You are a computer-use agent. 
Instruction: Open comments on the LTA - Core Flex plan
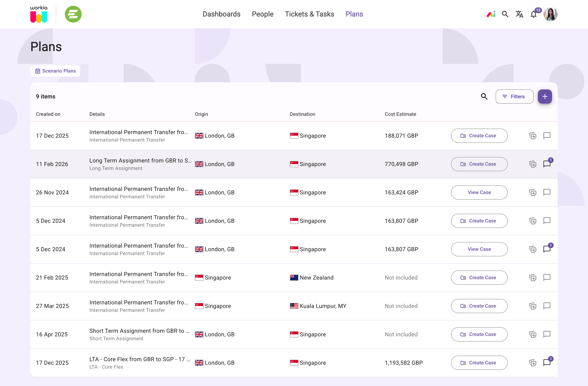click(547, 363)
